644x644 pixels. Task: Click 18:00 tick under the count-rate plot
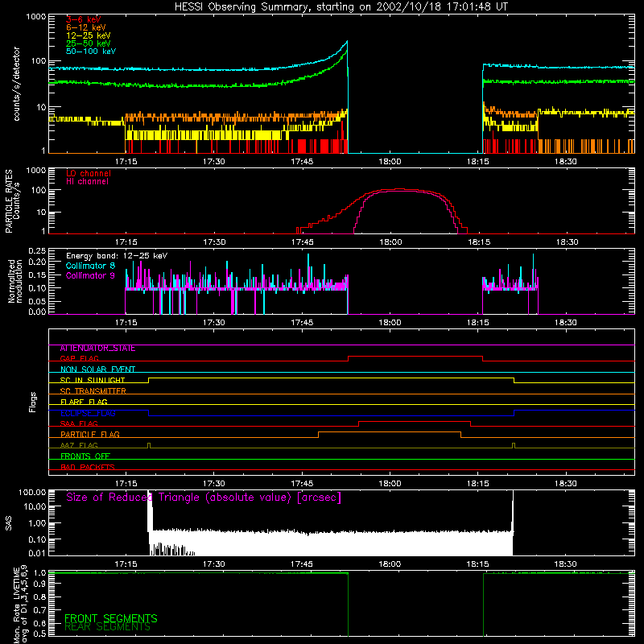390,162
